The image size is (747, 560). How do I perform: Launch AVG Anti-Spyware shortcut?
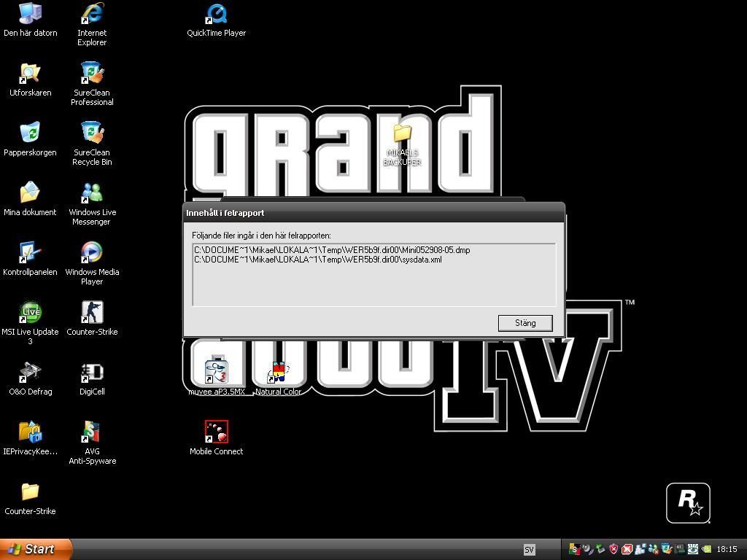point(92,443)
